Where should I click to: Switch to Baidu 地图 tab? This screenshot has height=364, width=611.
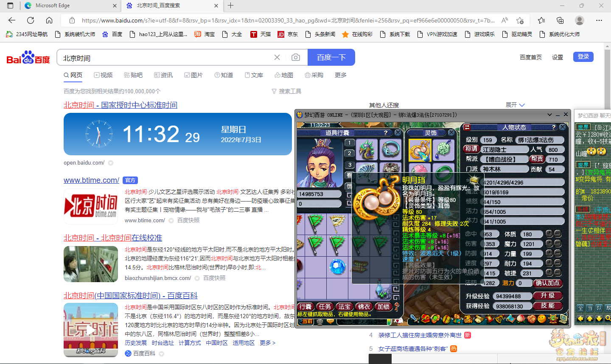point(284,75)
